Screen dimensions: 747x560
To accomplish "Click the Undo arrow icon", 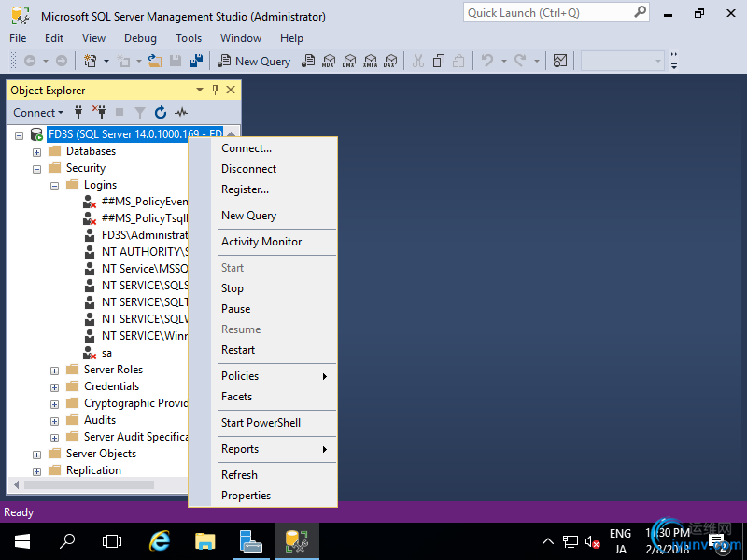I will (486, 61).
